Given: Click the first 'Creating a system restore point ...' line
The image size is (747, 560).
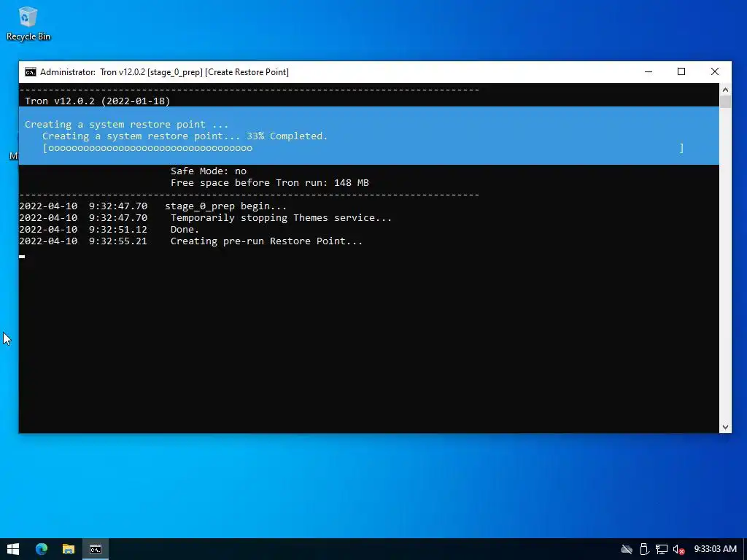Looking at the screenshot, I should (127, 124).
